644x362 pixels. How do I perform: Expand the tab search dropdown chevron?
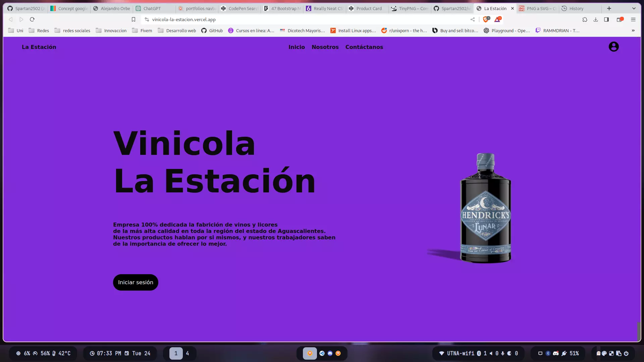(x=634, y=8)
